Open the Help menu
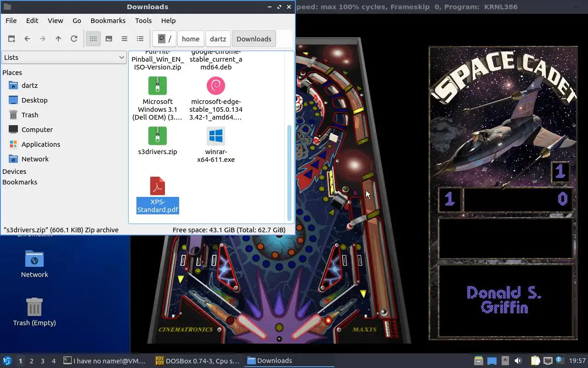The height and width of the screenshot is (368, 588). point(169,21)
